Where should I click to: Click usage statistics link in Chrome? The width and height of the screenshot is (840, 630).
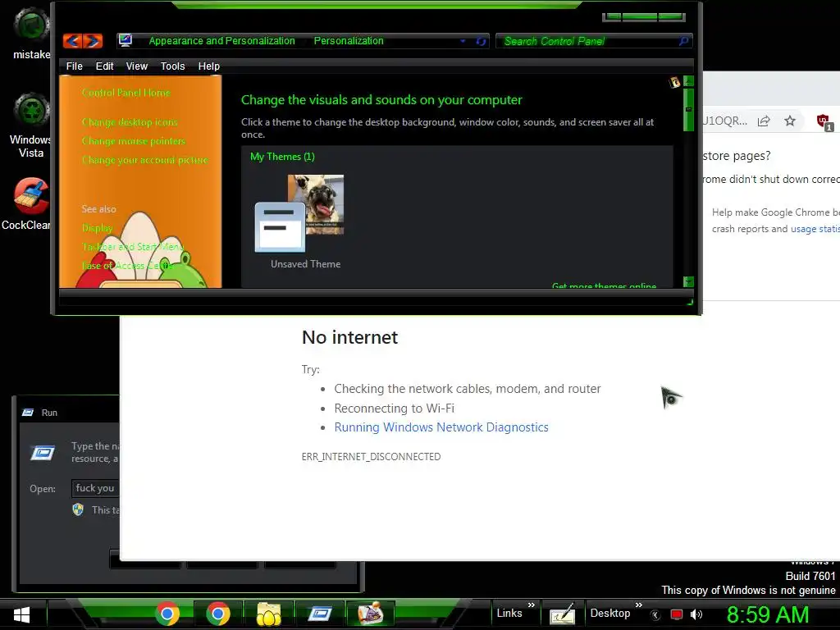point(815,229)
